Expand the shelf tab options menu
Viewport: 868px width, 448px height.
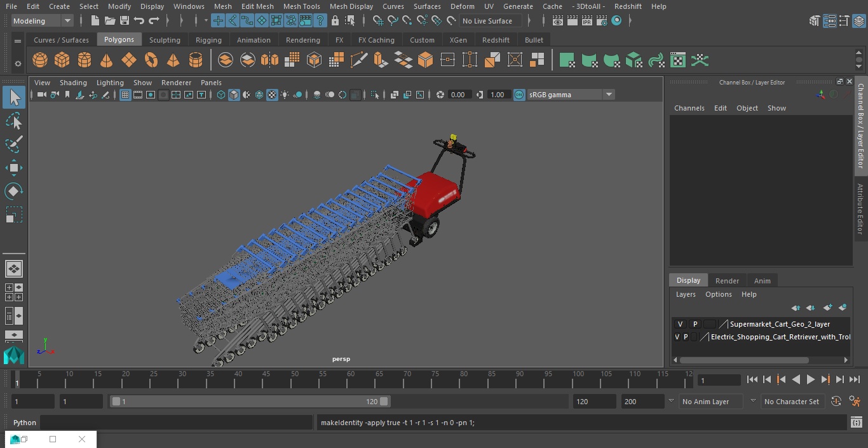coord(17,41)
